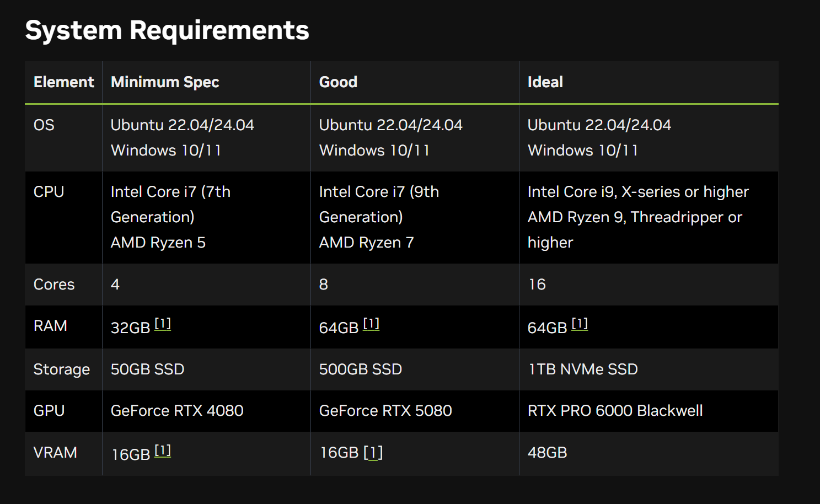Image resolution: width=820 pixels, height=504 pixels.
Task: Select the AMD Ryzen 5 text
Action: point(158,243)
